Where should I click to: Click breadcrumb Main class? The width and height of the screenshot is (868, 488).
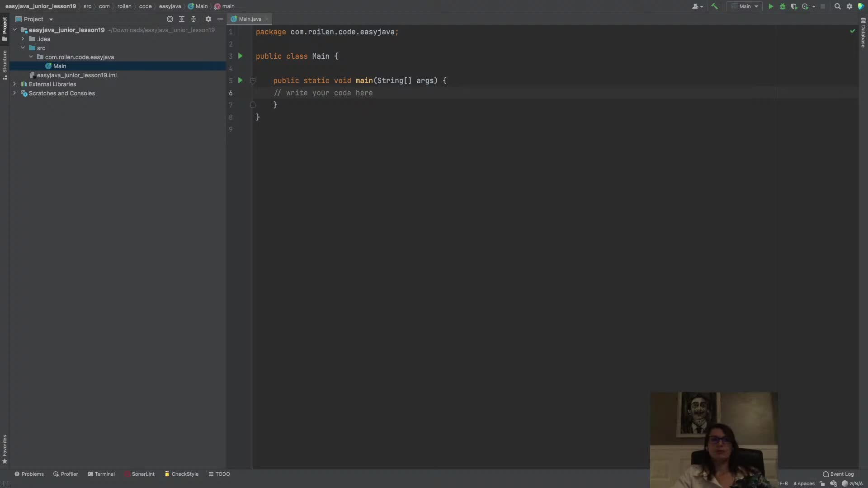click(198, 6)
